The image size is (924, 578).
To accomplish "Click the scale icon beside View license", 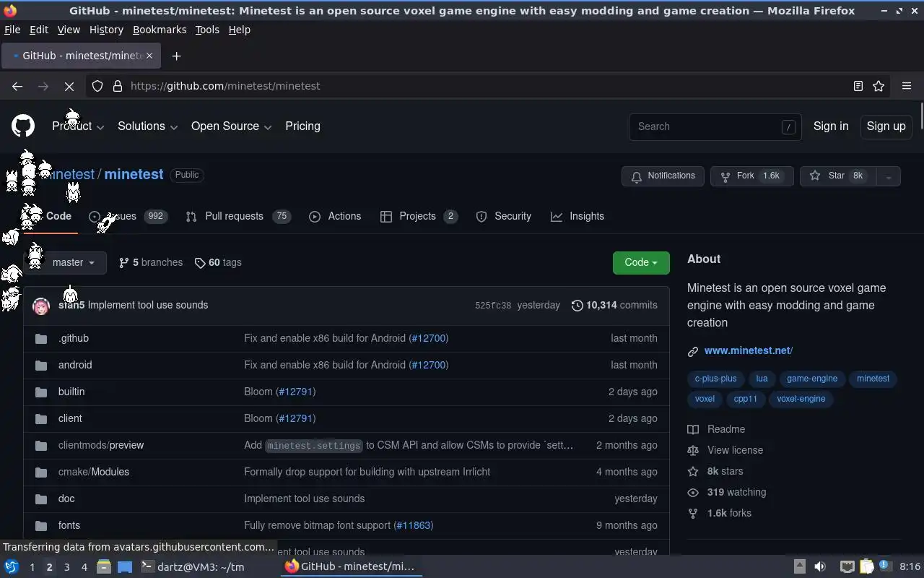I will pyautogui.click(x=693, y=450).
